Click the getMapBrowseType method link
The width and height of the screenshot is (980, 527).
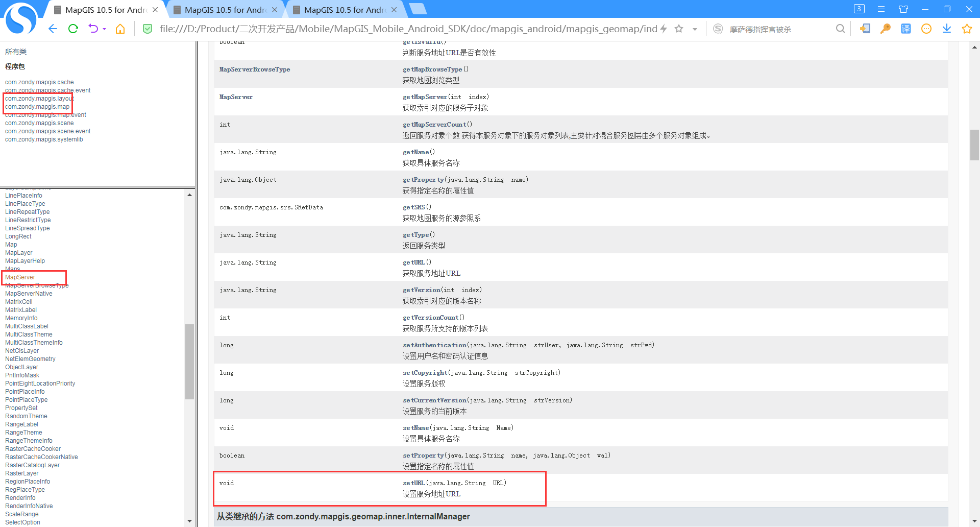pos(432,69)
